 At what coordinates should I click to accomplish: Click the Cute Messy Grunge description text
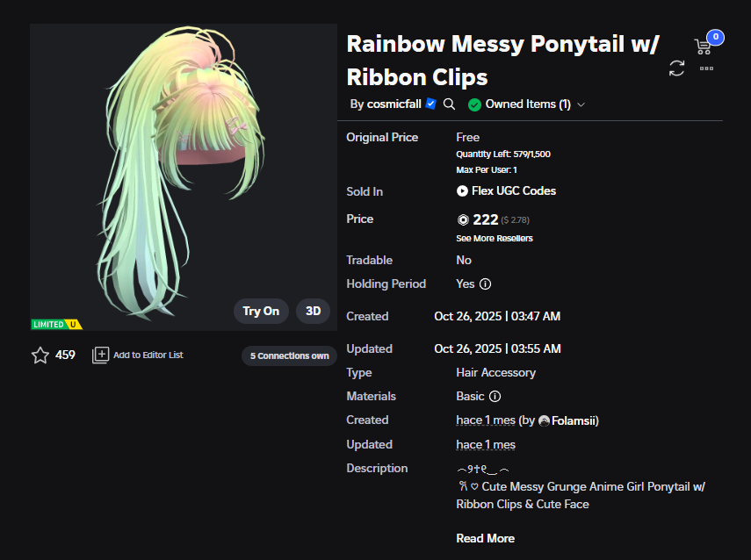(x=581, y=495)
